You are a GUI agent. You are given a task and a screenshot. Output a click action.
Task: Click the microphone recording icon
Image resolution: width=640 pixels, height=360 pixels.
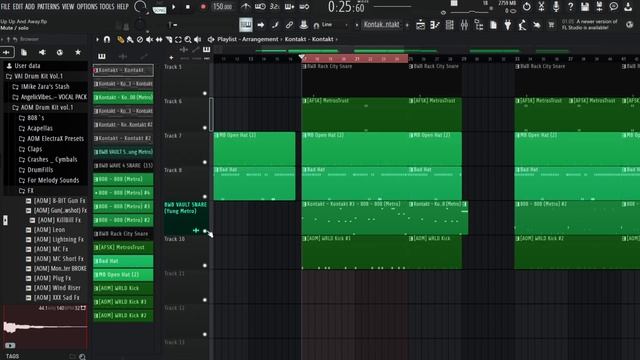pyautogui.click(x=556, y=7)
